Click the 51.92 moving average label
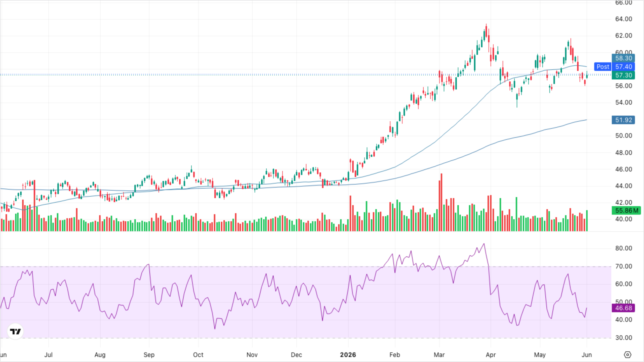Viewport: 644px width, 362px height. pos(623,120)
